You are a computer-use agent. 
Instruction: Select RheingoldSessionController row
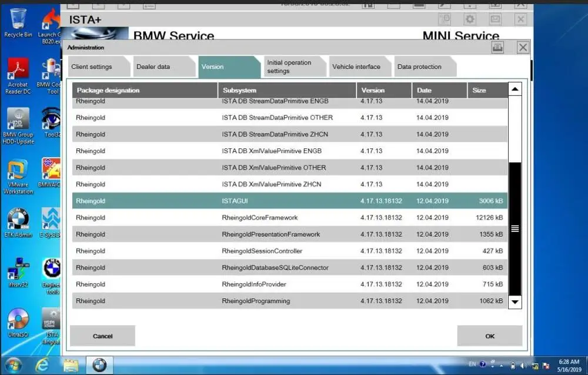pos(289,251)
